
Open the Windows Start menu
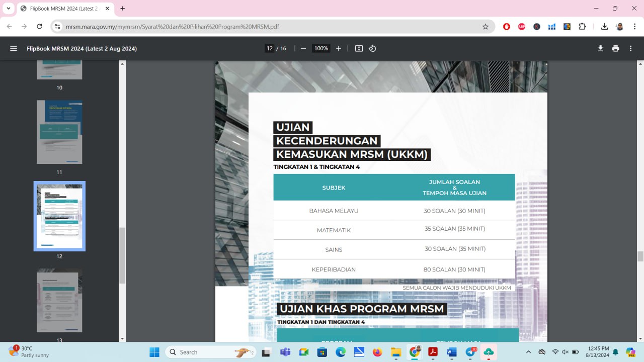click(x=154, y=352)
